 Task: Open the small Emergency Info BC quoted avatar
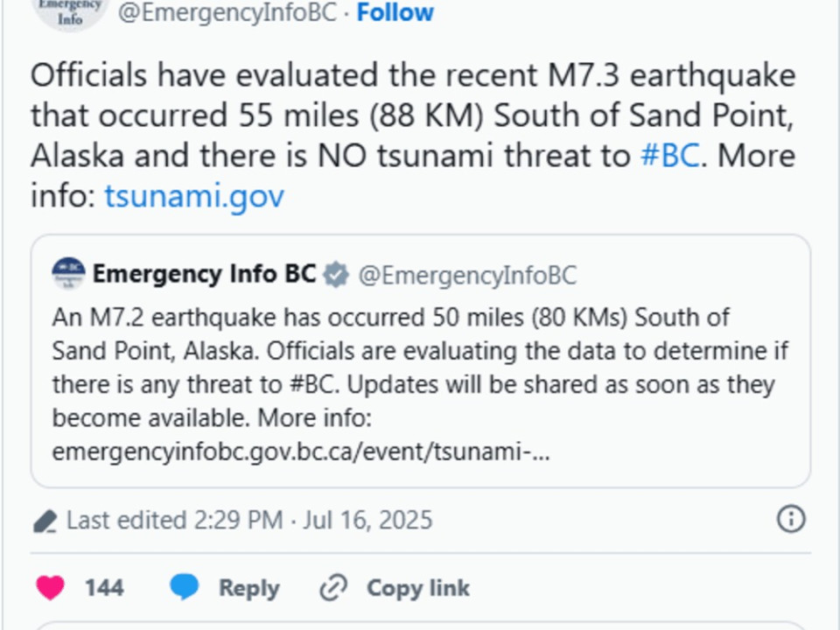[68, 274]
